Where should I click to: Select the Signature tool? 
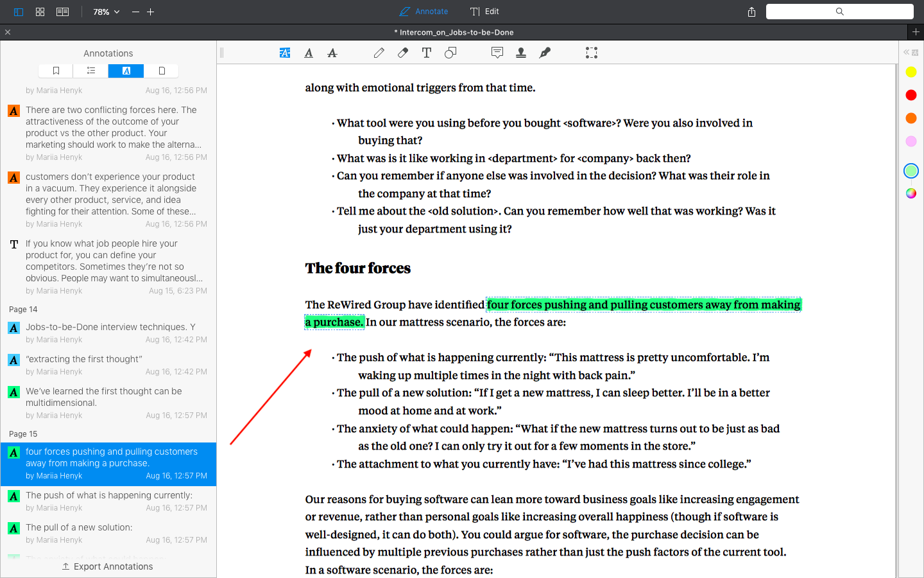545,53
